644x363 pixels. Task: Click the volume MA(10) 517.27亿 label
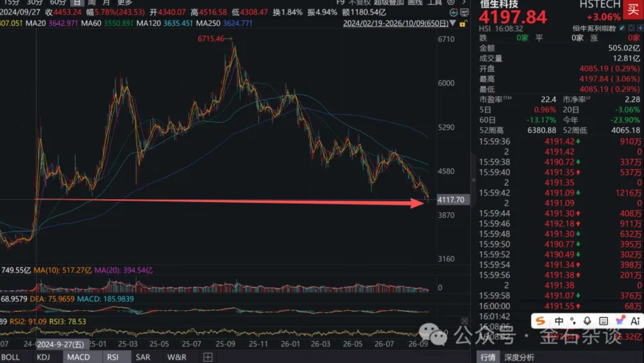click(62, 270)
